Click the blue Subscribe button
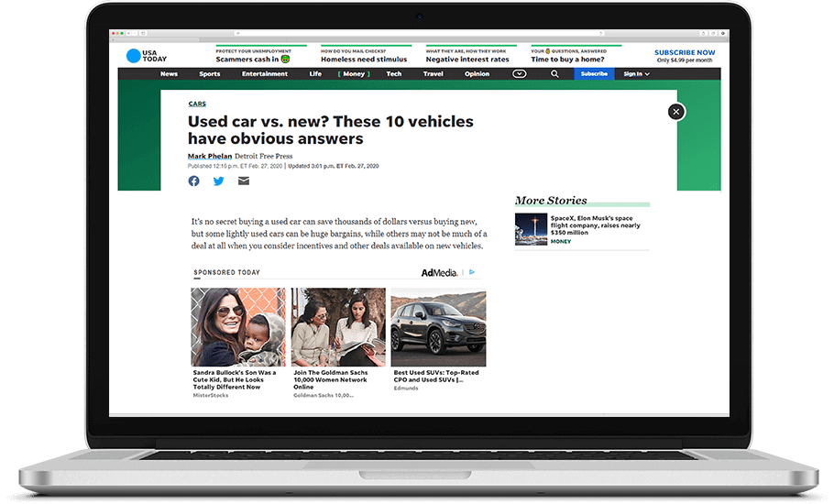The height and width of the screenshot is (504, 834). pyautogui.click(x=594, y=74)
